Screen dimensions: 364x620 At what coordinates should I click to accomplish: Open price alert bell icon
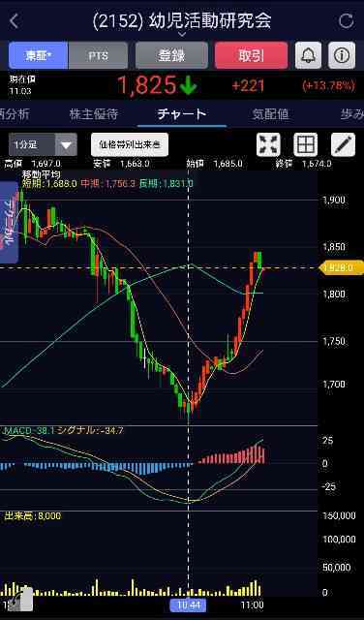308,55
